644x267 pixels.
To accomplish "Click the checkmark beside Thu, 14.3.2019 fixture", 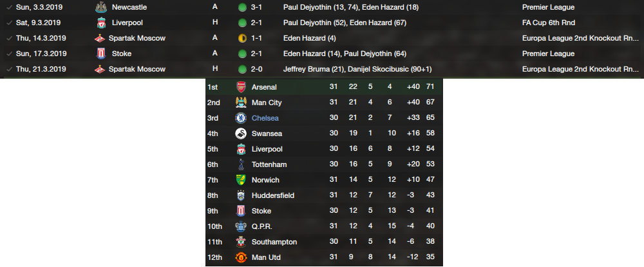I will pos(9,38).
